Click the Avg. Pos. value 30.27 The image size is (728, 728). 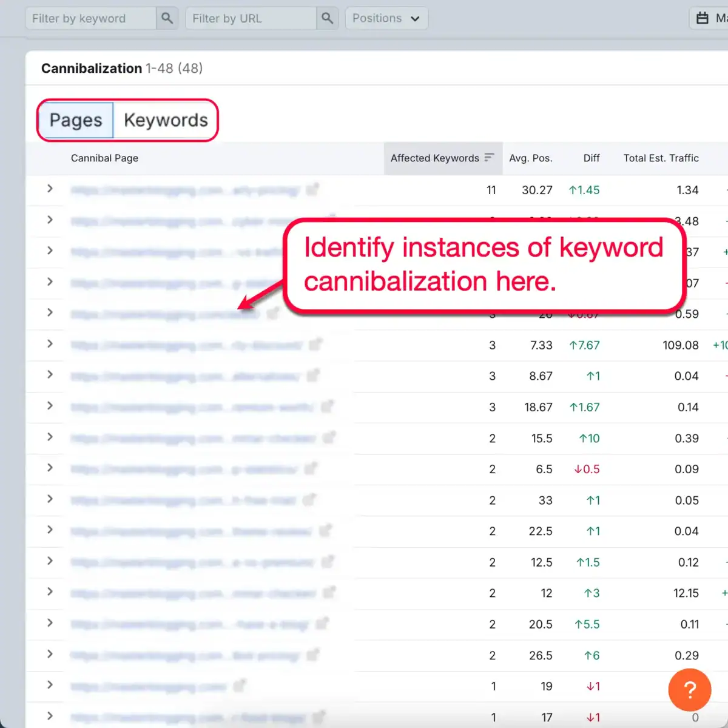pyautogui.click(x=537, y=190)
